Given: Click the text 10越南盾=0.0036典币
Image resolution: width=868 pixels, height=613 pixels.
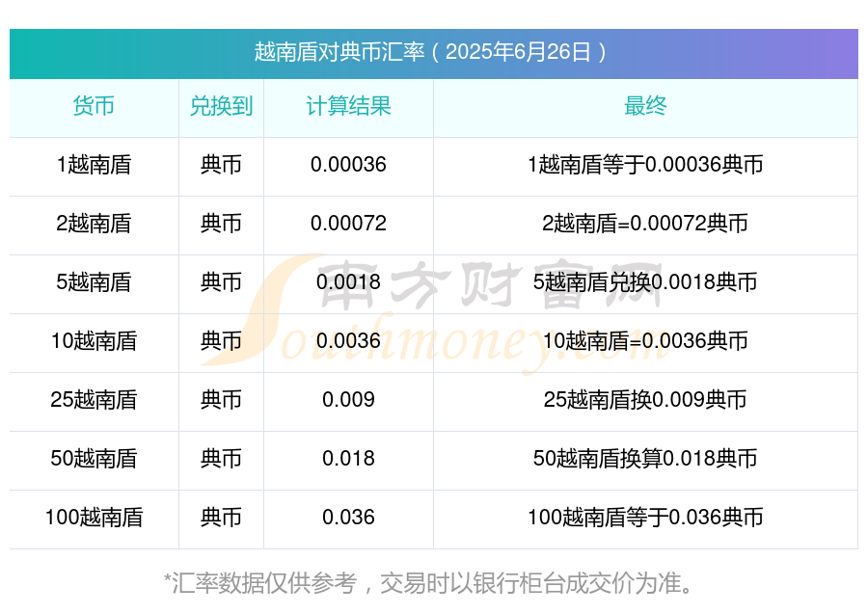Looking at the screenshot, I should coord(645,341).
